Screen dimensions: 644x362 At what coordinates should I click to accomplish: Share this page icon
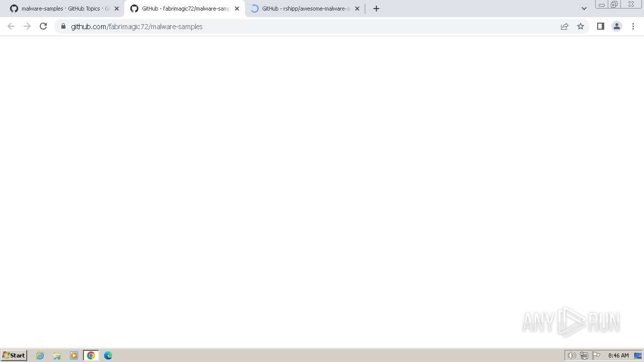coord(565,26)
